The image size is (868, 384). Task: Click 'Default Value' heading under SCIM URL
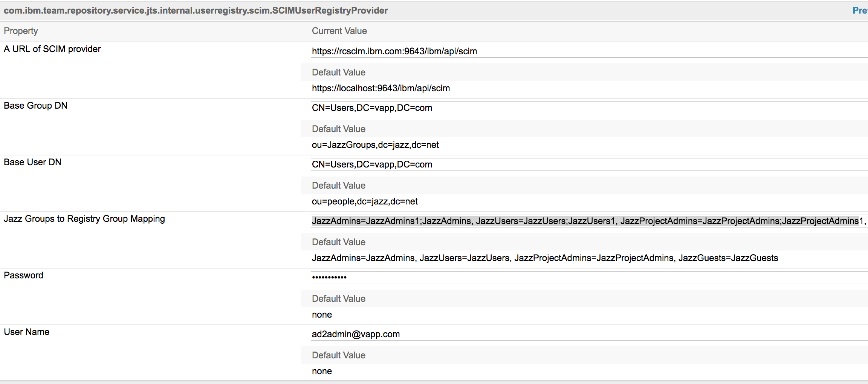tap(339, 72)
